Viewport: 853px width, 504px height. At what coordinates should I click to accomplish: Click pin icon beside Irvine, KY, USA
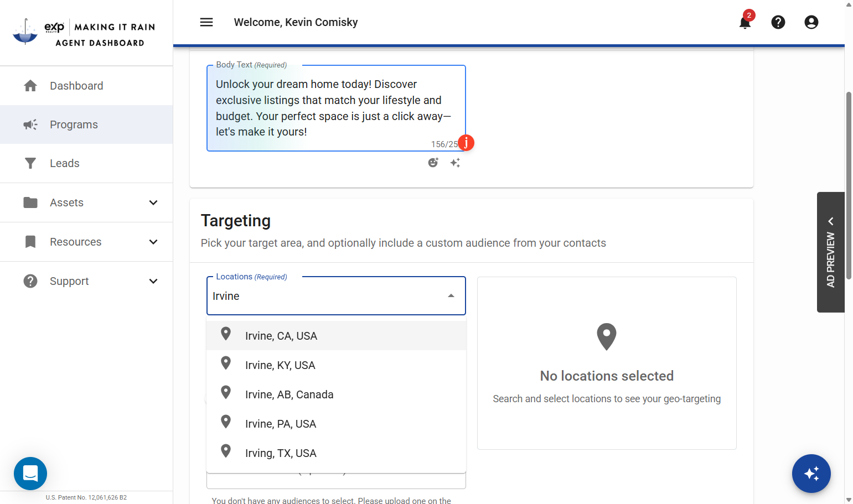226,363
